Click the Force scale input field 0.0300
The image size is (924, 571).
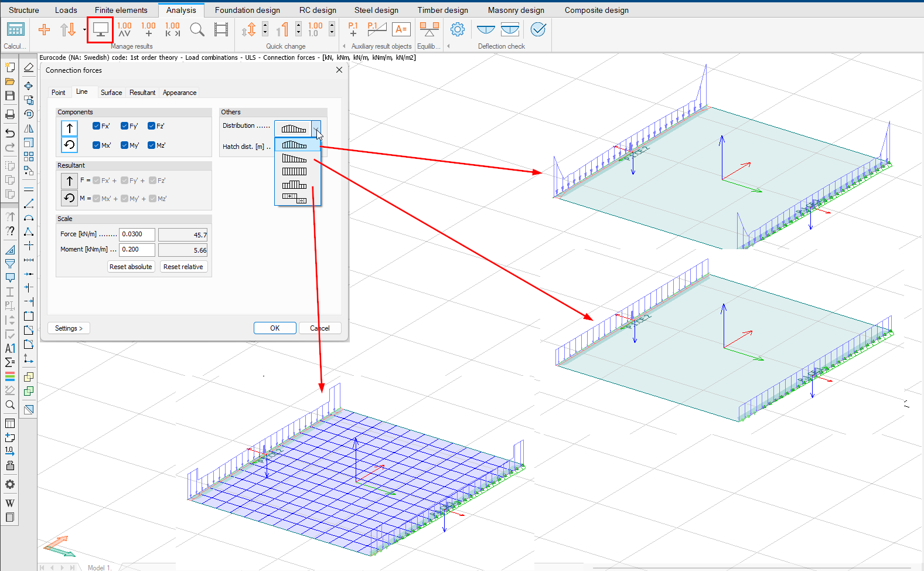point(137,234)
